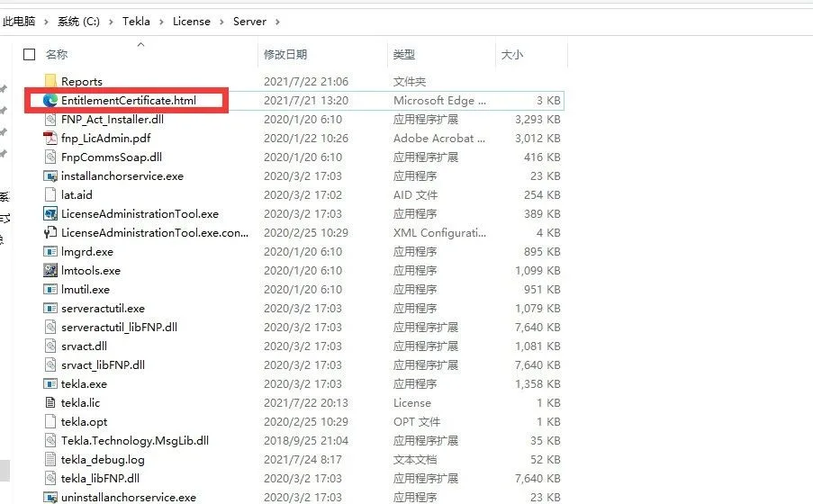Select the lmtools.exe icon
Viewport: 813px width, 504px height.
pos(50,270)
